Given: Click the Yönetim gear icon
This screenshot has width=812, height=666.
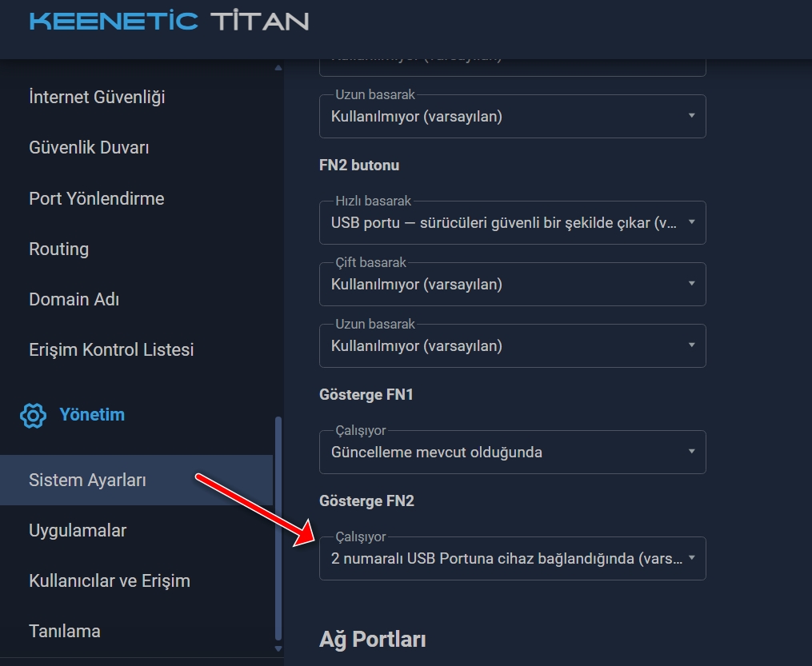Looking at the screenshot, I should tap(33, 416).
